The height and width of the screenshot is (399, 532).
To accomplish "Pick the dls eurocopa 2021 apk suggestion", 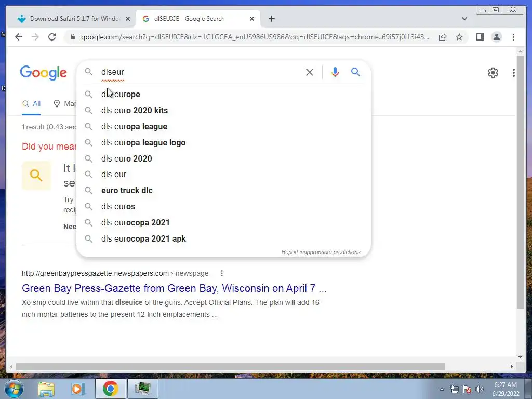I will click(224, 238).
